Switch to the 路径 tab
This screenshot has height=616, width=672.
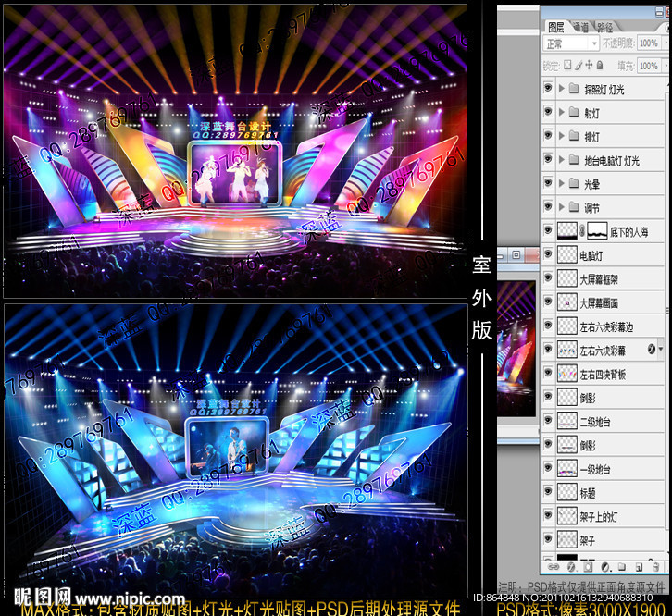click(x=605, y=28)
